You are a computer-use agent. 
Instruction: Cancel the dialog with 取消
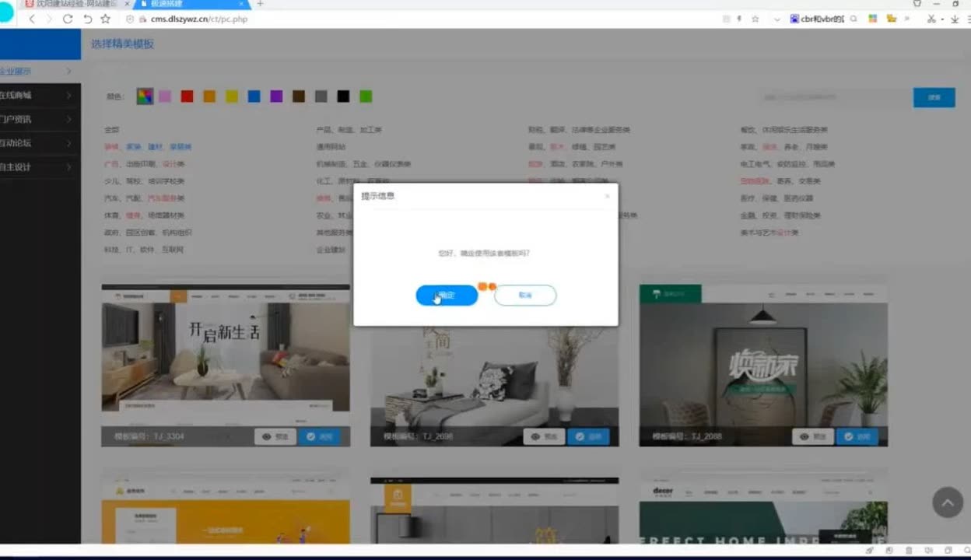point(525,296)
